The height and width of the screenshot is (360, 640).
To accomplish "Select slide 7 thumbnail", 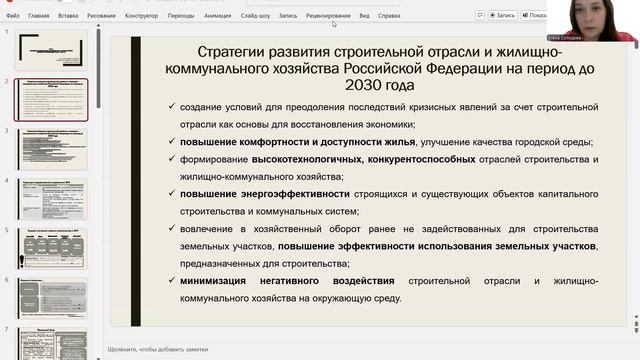I will [51, 344].
